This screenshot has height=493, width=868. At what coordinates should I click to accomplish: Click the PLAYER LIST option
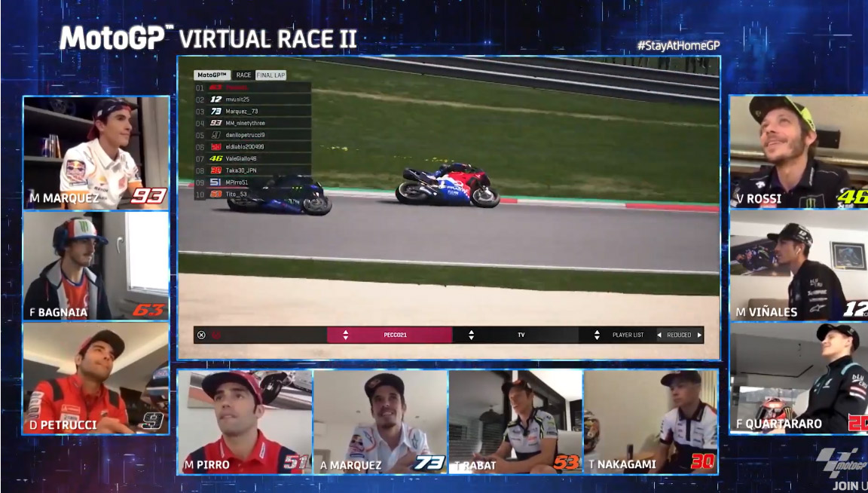(x=628, y=335)
